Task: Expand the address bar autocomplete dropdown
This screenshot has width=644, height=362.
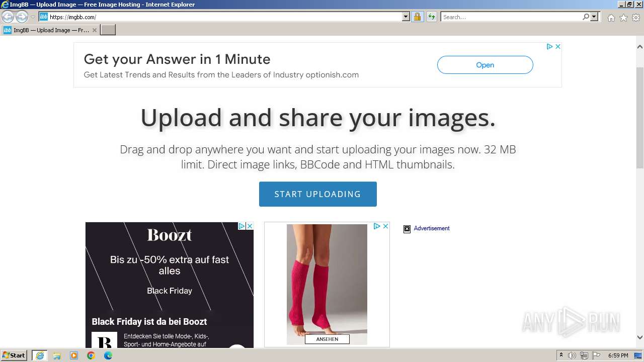Action: pos(406,17)
